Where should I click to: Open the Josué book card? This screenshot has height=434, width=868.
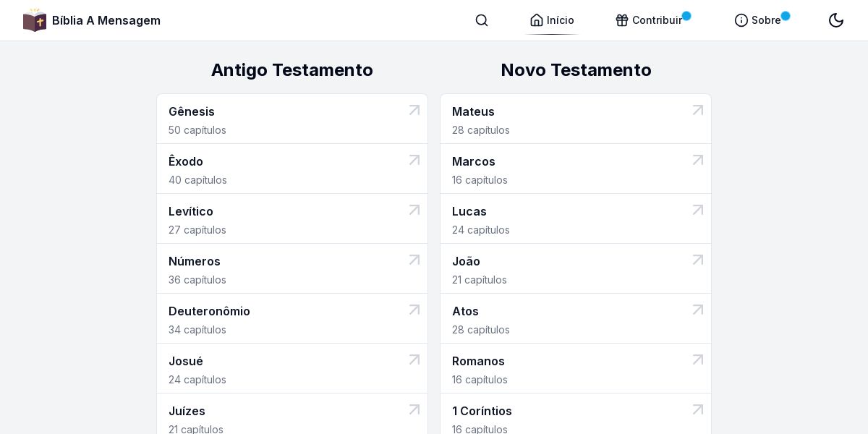(x=186, y=361)
